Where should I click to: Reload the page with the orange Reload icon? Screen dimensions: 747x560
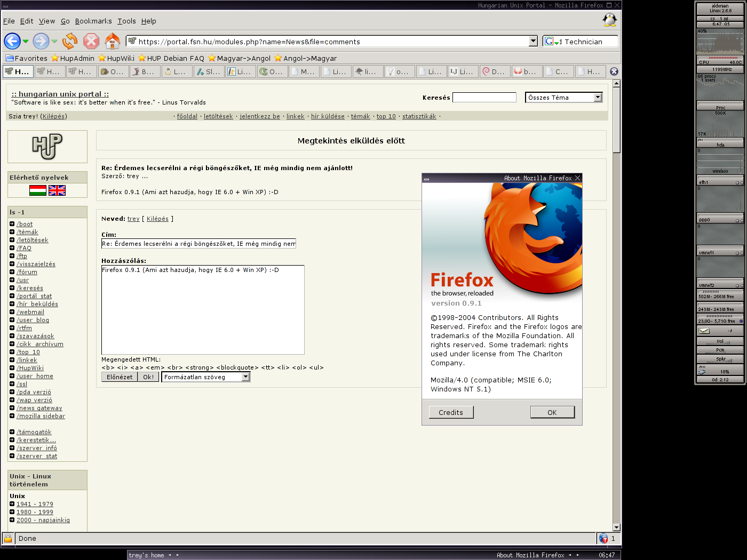tap(70, 41)
